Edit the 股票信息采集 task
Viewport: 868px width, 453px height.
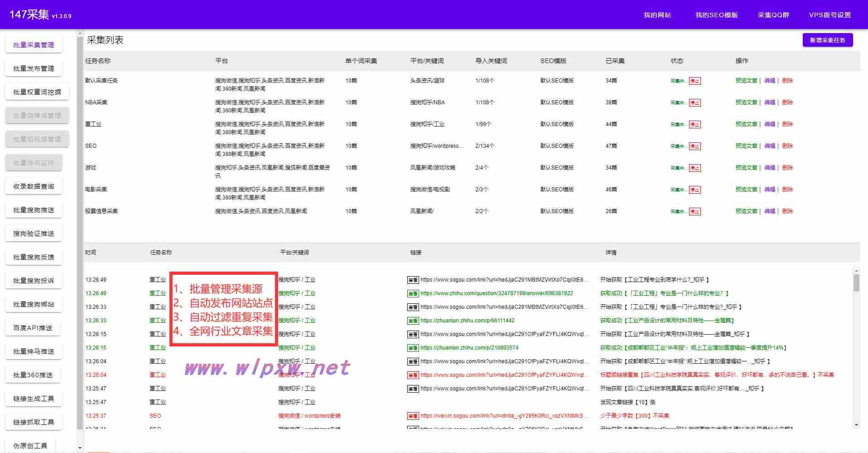click(770, 211)
